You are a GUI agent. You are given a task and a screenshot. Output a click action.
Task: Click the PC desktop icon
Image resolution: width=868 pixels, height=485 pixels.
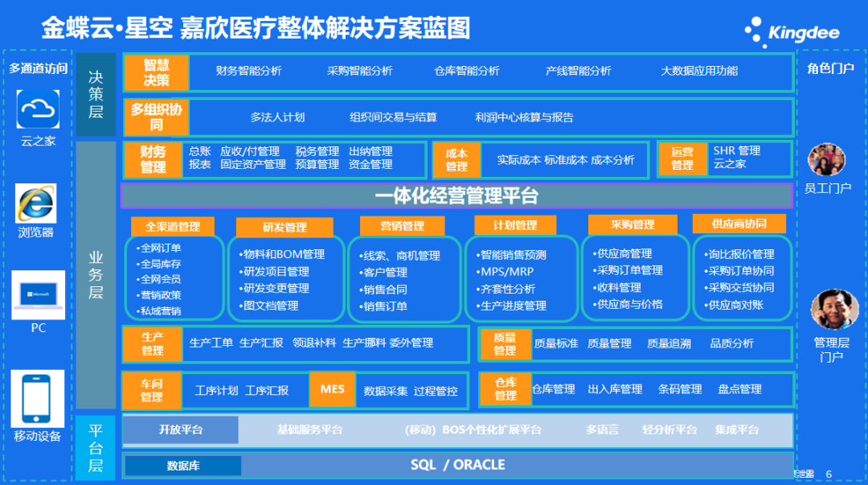tap(38, 294)
